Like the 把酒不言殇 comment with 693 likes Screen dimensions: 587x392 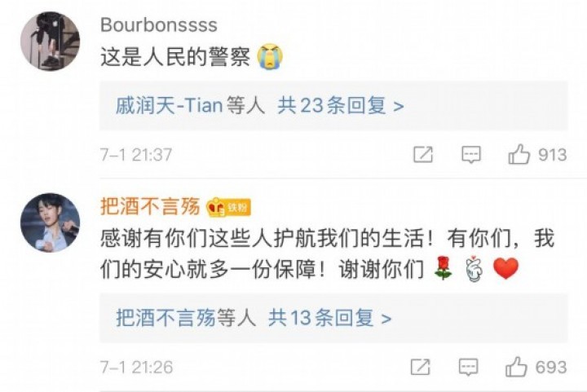516,367
